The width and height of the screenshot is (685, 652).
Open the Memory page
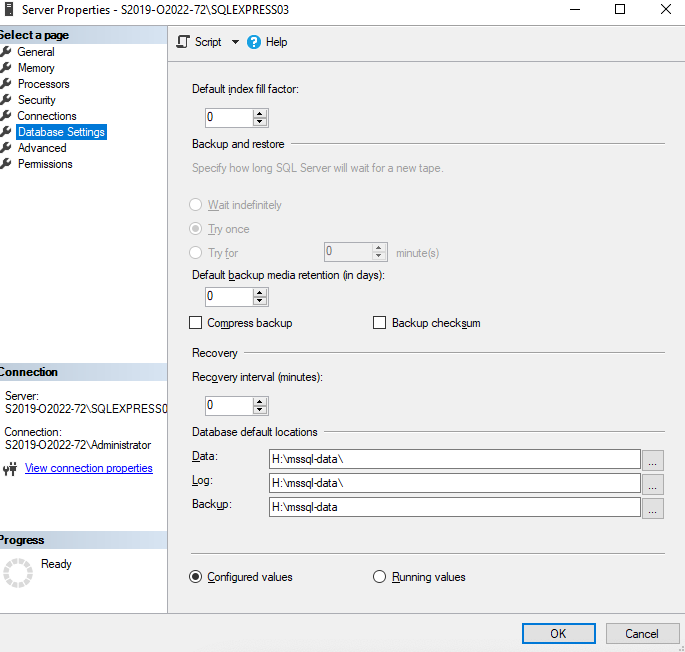(36, 68)
